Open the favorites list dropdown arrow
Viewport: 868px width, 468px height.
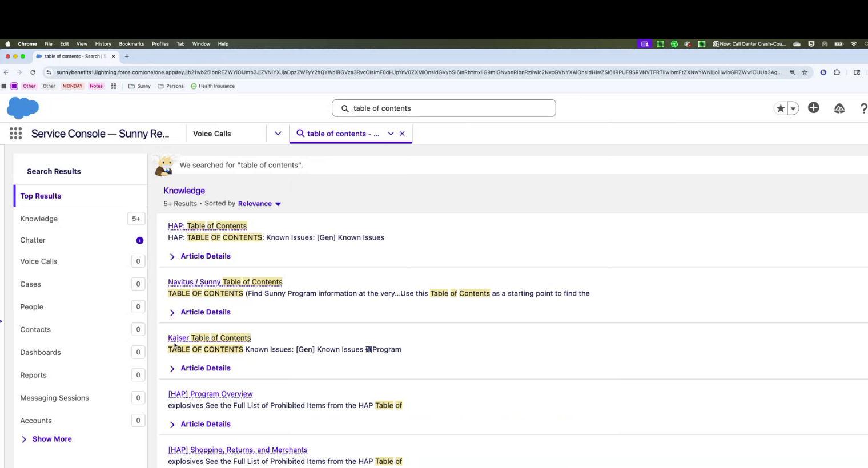pyautogui.click(x=793, y=108)
